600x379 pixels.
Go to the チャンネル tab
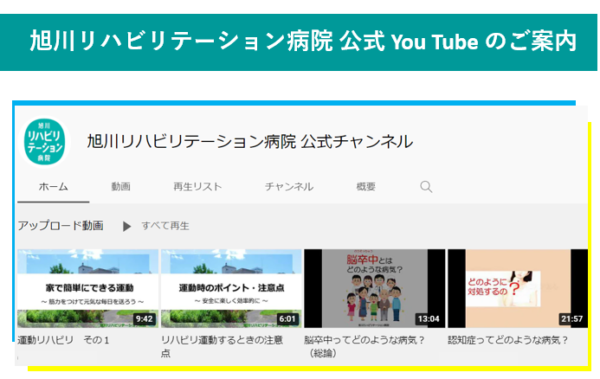(289, 186)
